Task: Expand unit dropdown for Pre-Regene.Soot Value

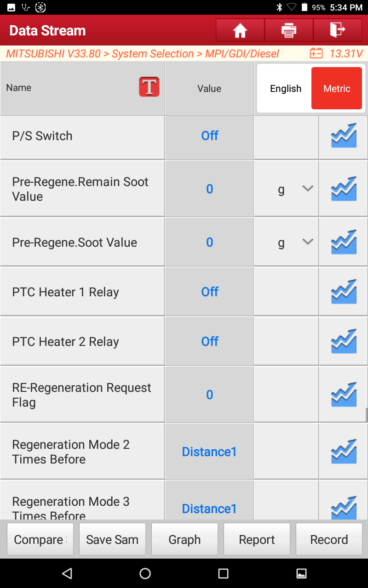Action: [x=286, y=242]
